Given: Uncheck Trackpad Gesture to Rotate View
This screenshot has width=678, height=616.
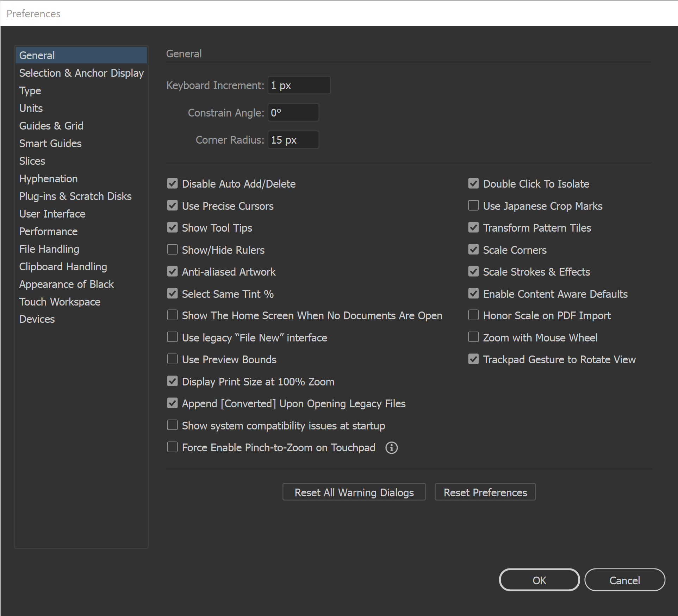Looking at the screenshot, I should pos(473,359).
